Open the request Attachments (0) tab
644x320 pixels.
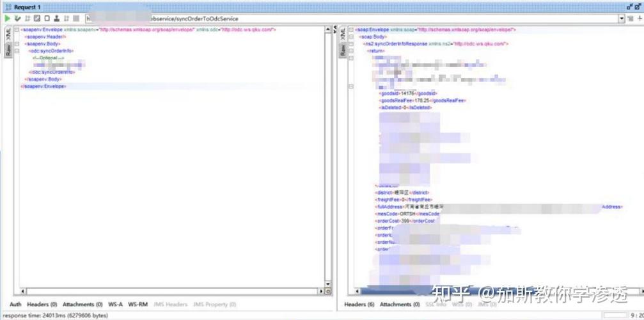point(82,305)
